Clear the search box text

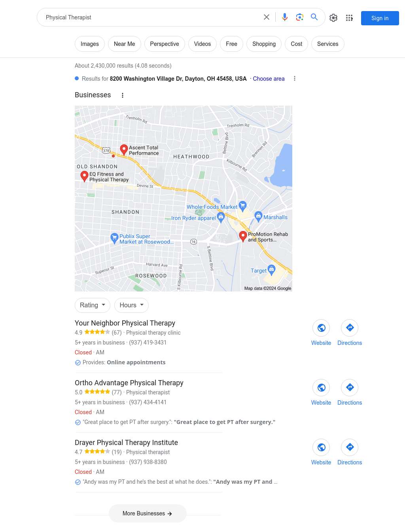point(267,17)
